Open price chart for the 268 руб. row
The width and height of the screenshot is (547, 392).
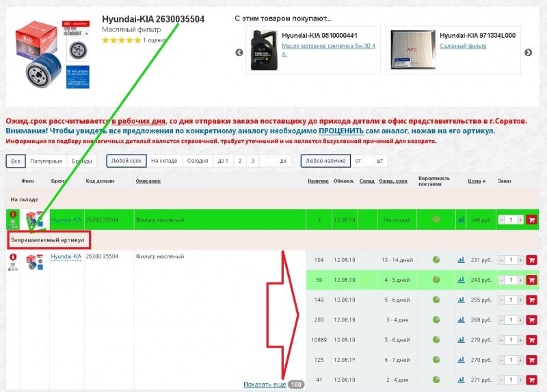click(x=461, y=319)
